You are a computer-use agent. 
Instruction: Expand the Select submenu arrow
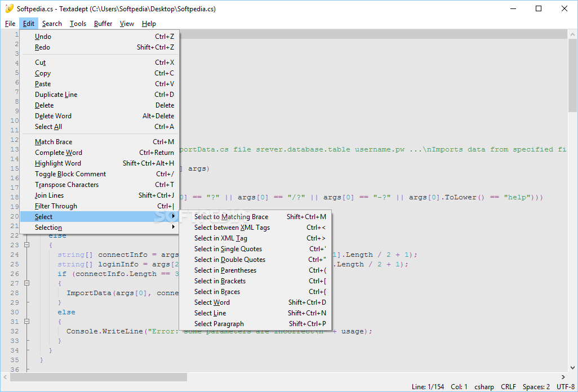174,216
